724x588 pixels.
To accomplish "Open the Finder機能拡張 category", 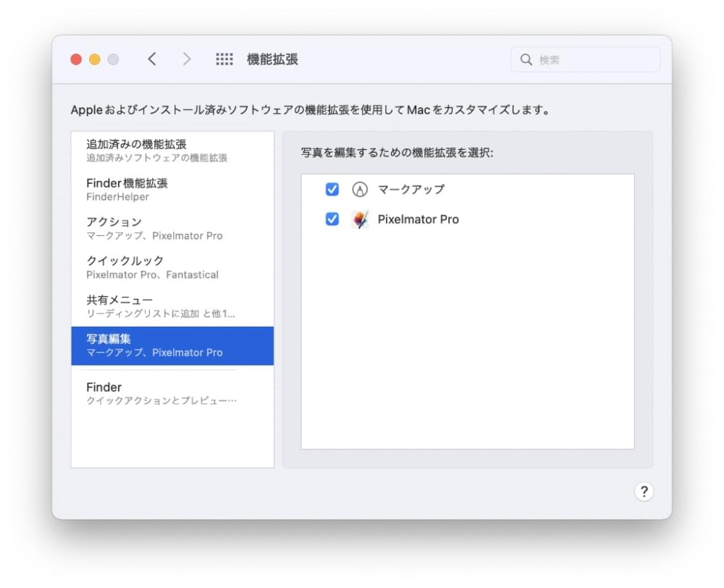I will click(x=172, y=189).
